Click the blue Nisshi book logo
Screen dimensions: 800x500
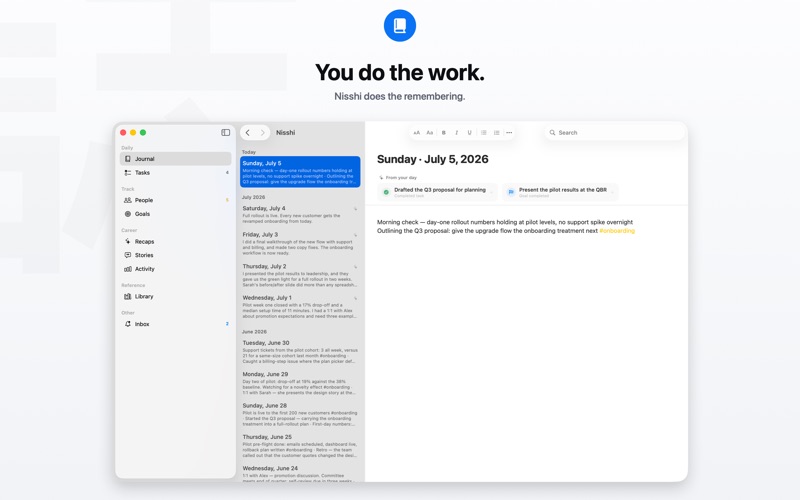pos(399,26)
